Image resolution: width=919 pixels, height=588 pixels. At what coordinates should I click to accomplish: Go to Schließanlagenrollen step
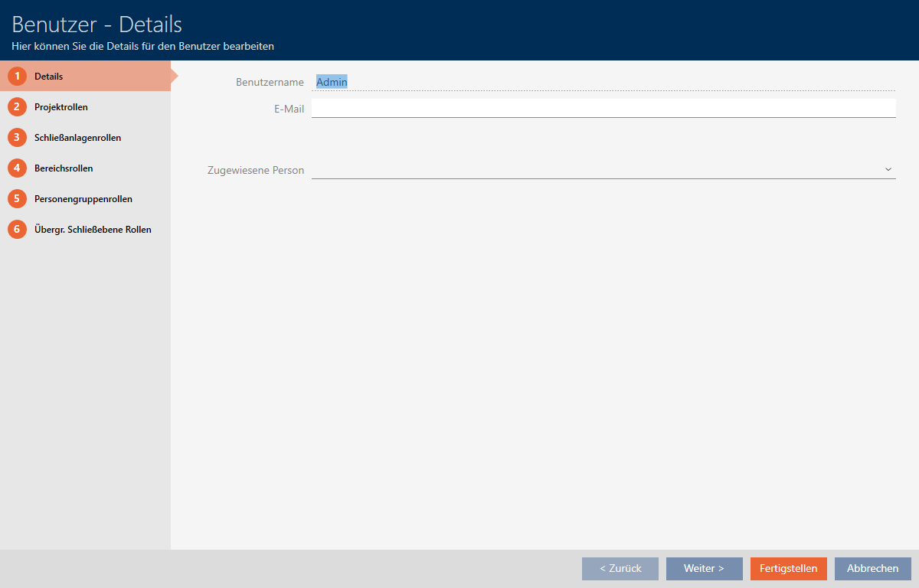point(77,138)
